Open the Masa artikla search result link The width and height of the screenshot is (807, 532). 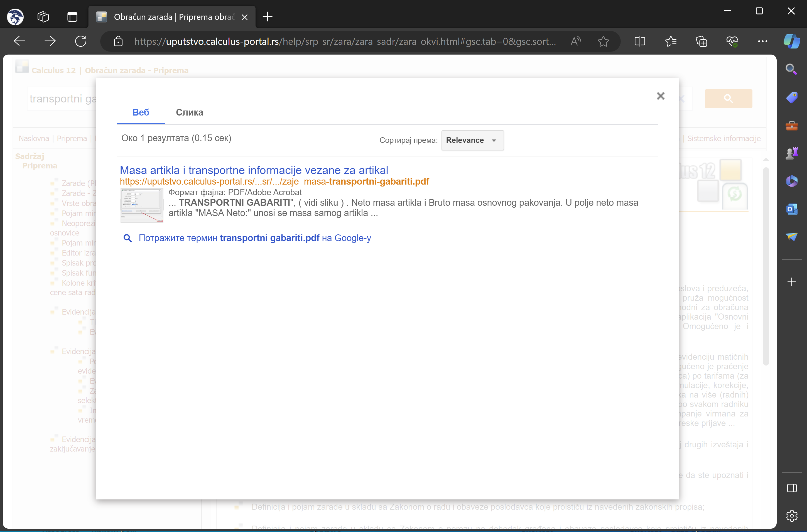point(254,170)
